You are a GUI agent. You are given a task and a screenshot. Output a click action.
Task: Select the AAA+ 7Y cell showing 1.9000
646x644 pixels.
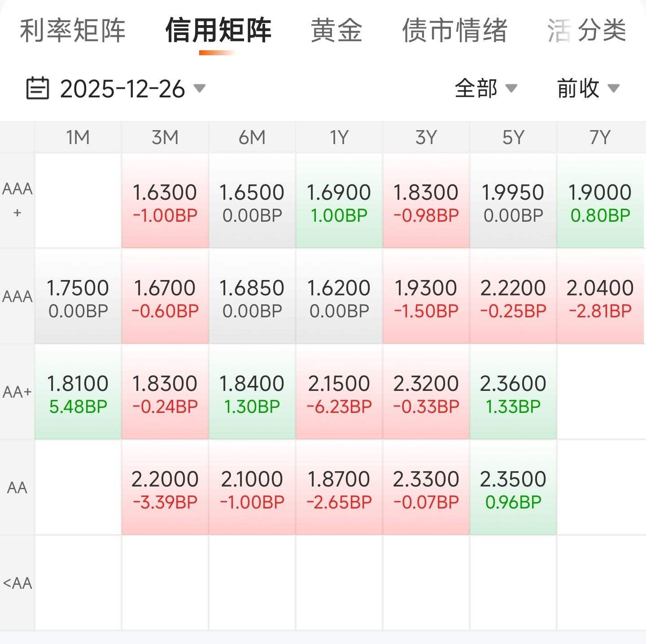600,202
